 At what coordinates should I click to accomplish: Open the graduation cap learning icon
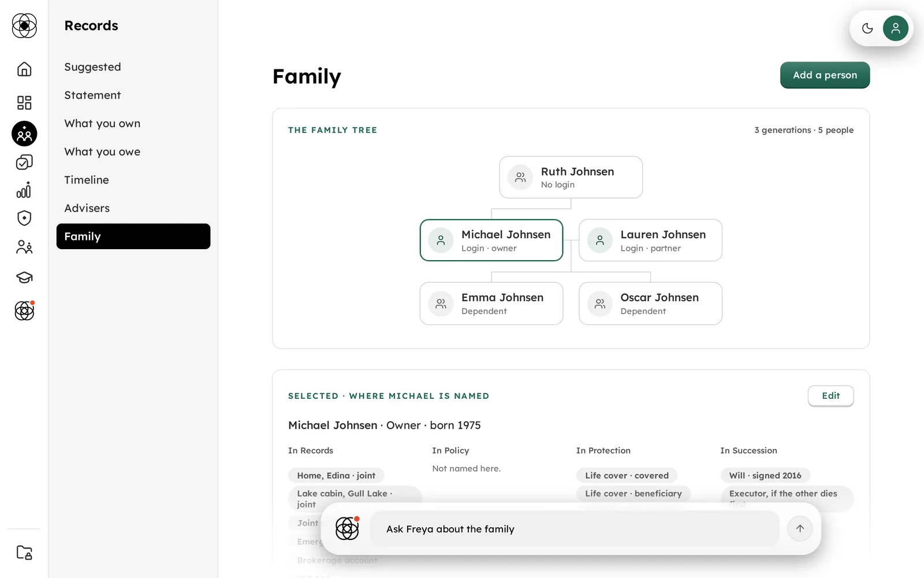[x=24, y=277]
